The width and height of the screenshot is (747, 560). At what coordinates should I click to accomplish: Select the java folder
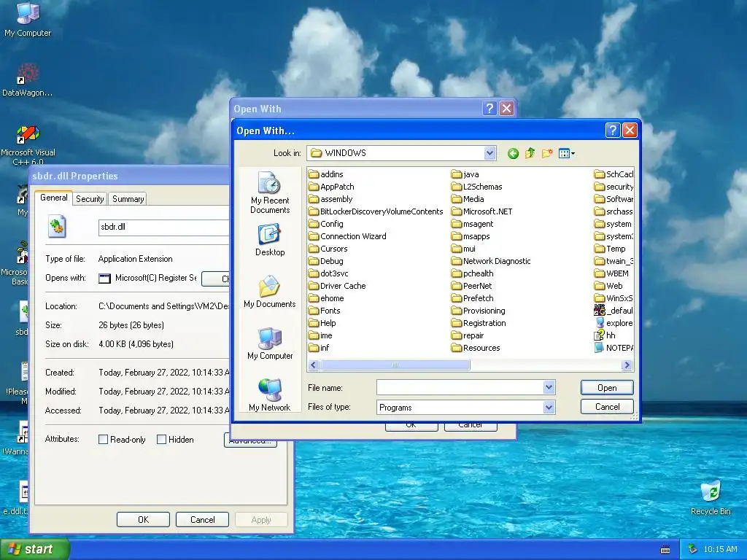click(x=465, y=174)
